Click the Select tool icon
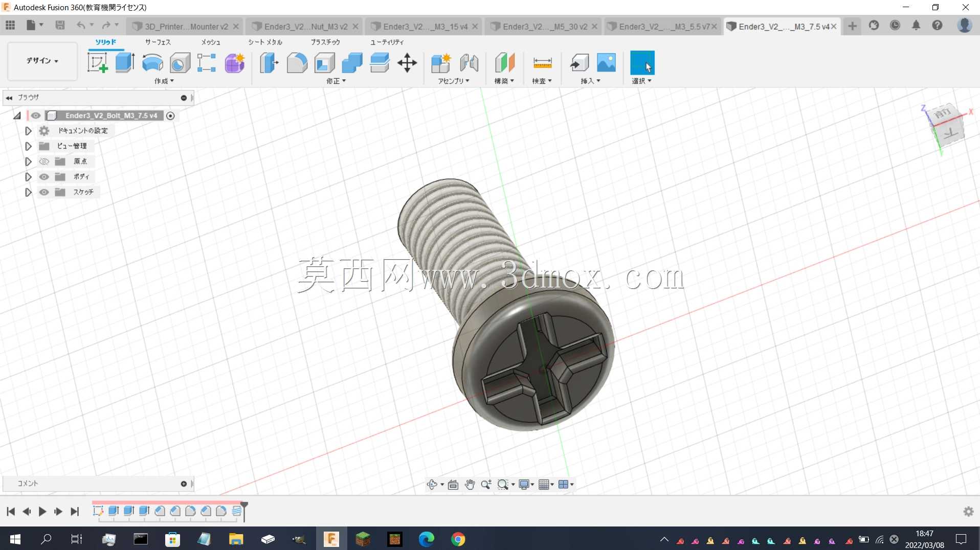 [x=642, y=63]
